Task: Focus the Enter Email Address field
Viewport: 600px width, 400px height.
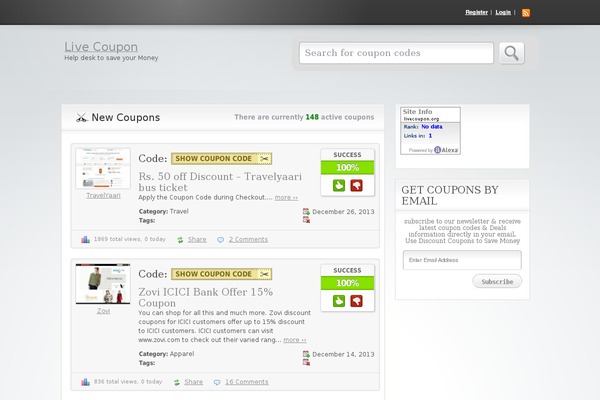Action: [x=462, y=260]
